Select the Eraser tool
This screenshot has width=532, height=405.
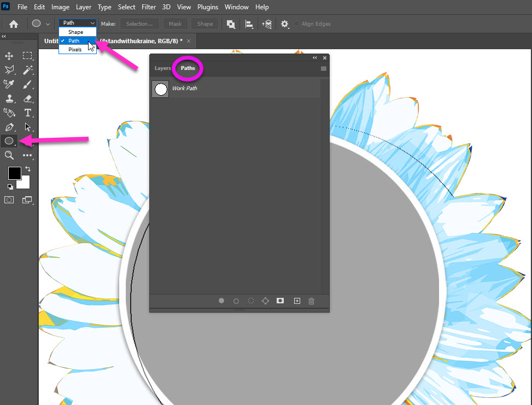point(27,98)
